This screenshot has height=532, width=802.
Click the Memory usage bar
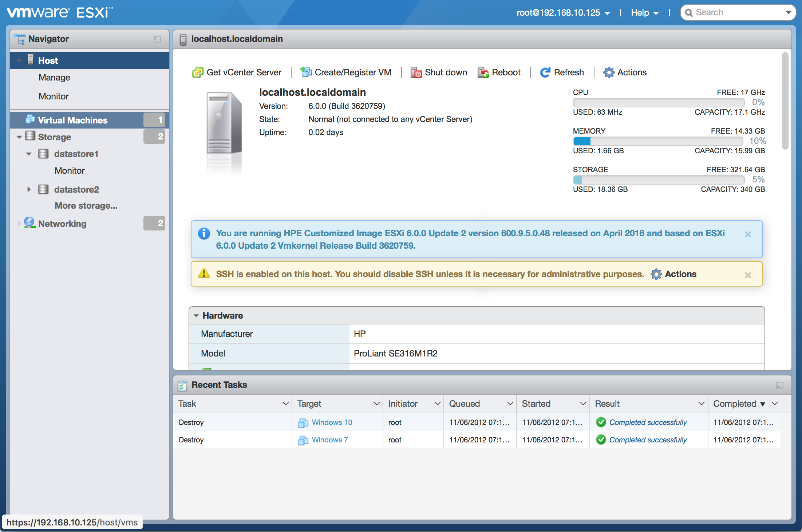[659, 141]
